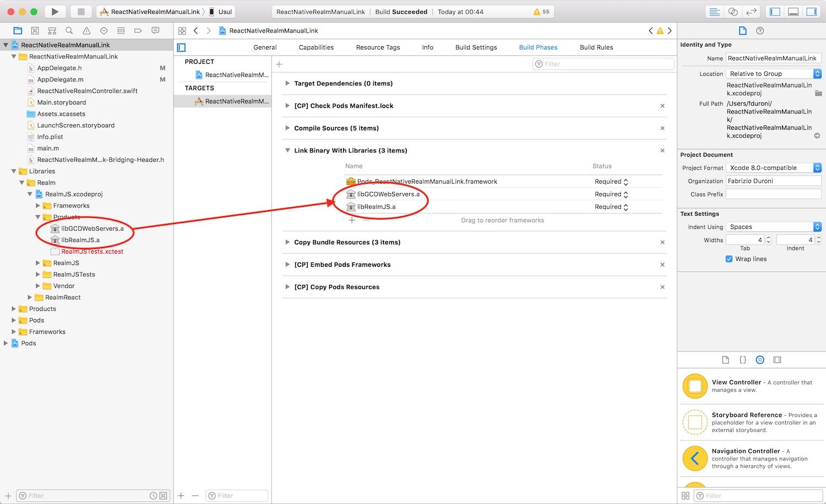Screen dimensions: 826x504
Task: Add a library with the plus button
Action: (352, 220)
